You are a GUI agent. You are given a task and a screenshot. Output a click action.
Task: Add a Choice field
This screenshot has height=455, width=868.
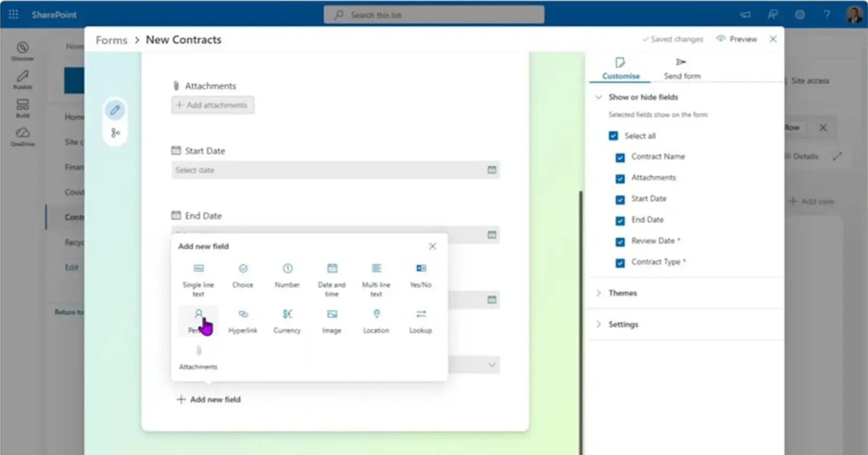(x=243, y=276)
